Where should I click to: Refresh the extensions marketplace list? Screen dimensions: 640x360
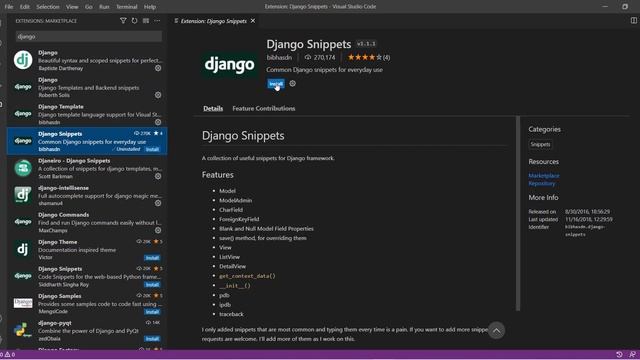134,21
